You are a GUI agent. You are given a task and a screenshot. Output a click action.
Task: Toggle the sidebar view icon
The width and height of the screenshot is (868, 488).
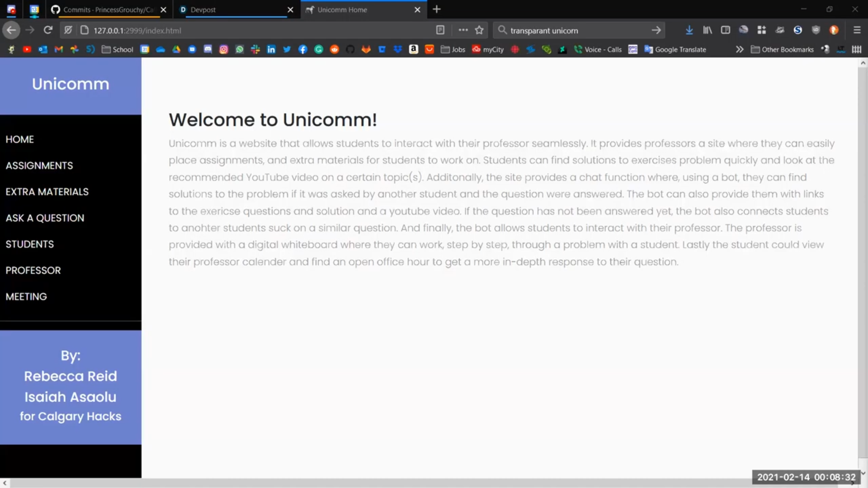coord(726,30)
